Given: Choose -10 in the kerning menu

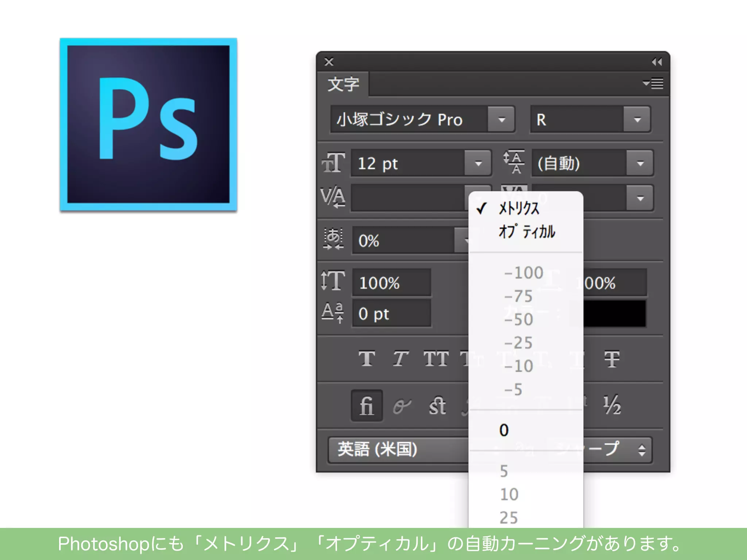Looking at the screenshot, I should click(526, 366).
